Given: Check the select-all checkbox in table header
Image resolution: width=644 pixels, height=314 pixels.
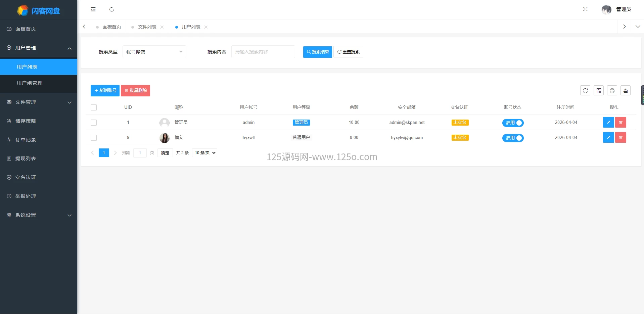Looking at the screenshot, I should (x=94, y=107).
